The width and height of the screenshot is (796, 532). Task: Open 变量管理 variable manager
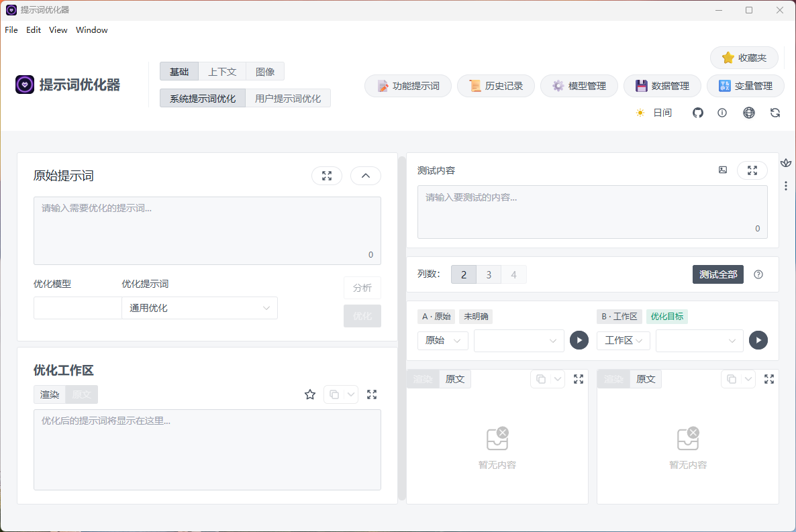pyautogui.click(x=745, y=86)
